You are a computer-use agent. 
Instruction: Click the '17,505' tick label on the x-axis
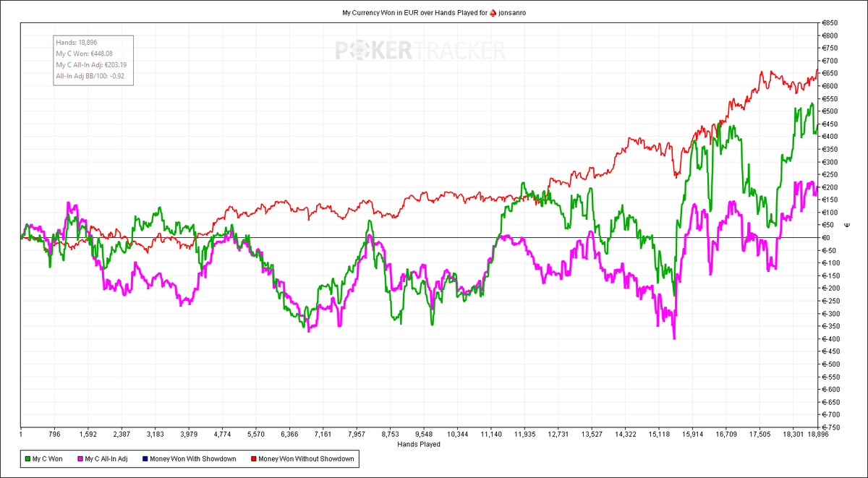coord(759,435)
